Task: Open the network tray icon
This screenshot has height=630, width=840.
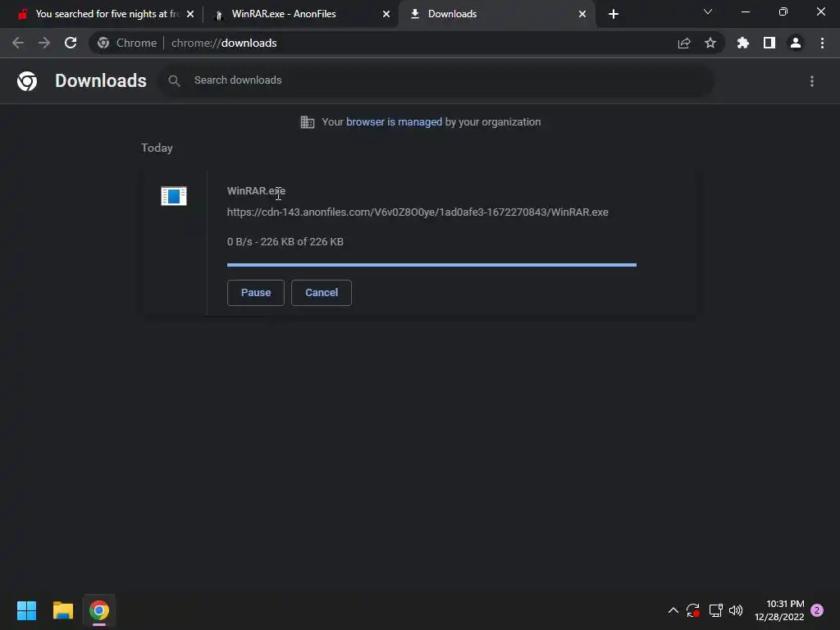Action: pyautogui.click(x=715, y=610)
